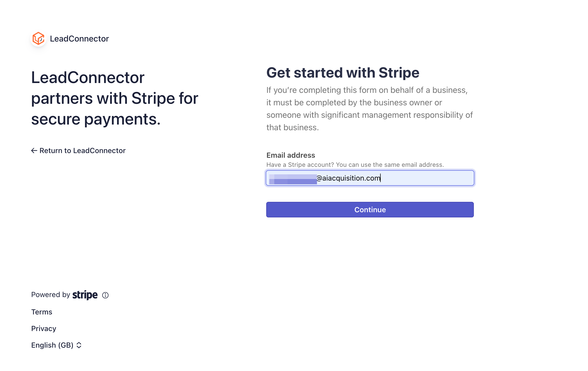Click the blurred portion of the email address
Image resolution: width=588 pixels, height=371 pixels.
293,179
